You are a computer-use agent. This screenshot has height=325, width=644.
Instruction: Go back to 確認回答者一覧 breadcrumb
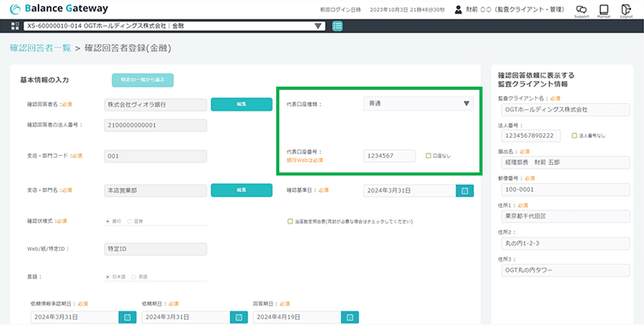click(x=40, y=48)
